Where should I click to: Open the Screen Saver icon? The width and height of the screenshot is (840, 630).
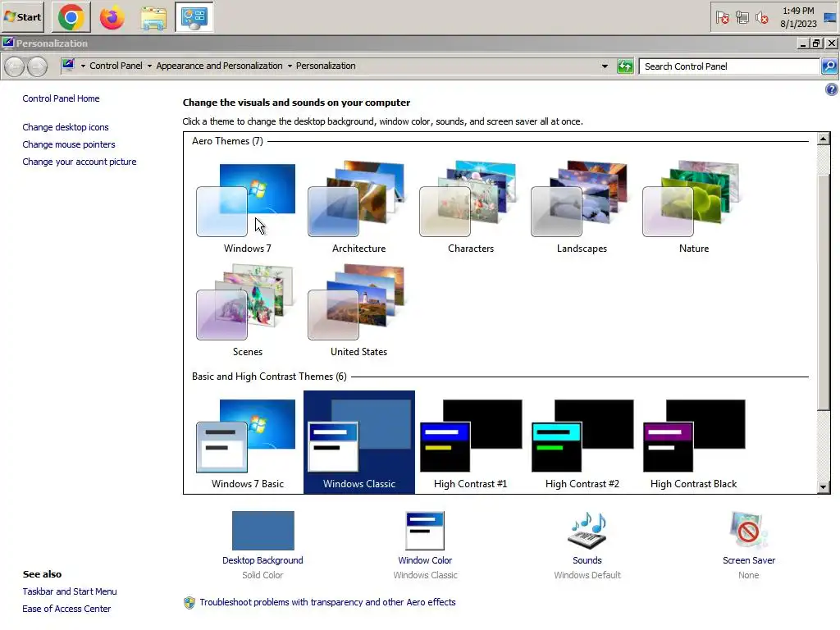748,531
